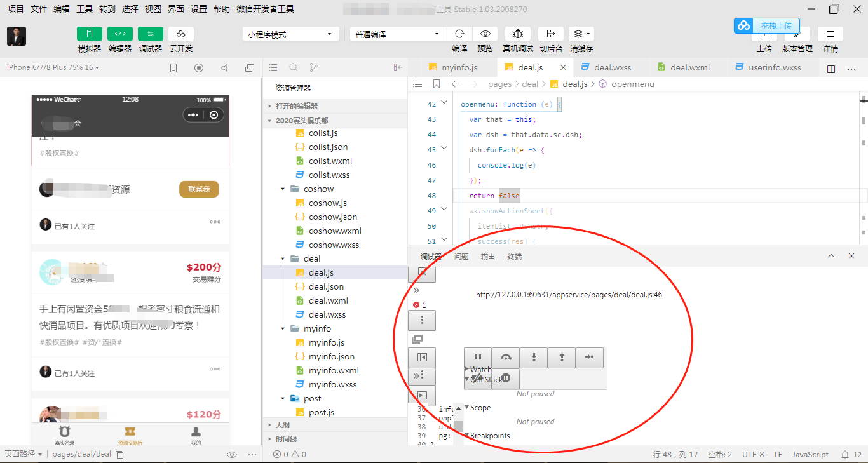Viewport: 868px width, 463px height.
Task: Click the real-device debug (真机调试) bug icon
Action: [518, 34]
